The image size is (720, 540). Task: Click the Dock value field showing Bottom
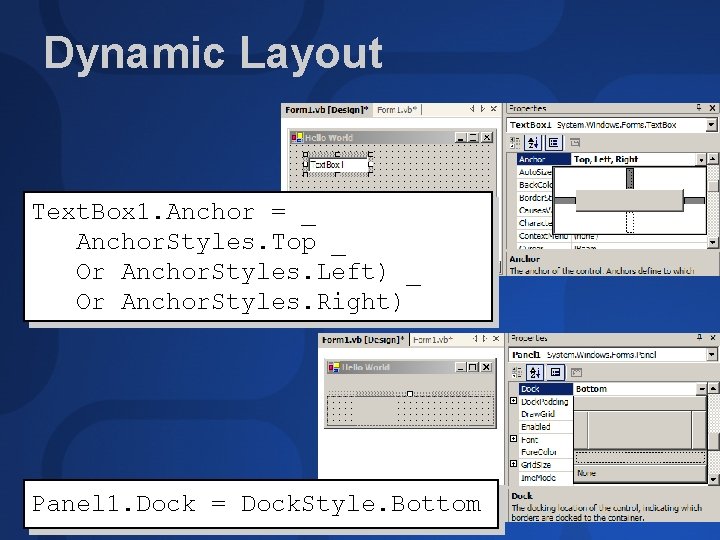(x=636, y=389)
